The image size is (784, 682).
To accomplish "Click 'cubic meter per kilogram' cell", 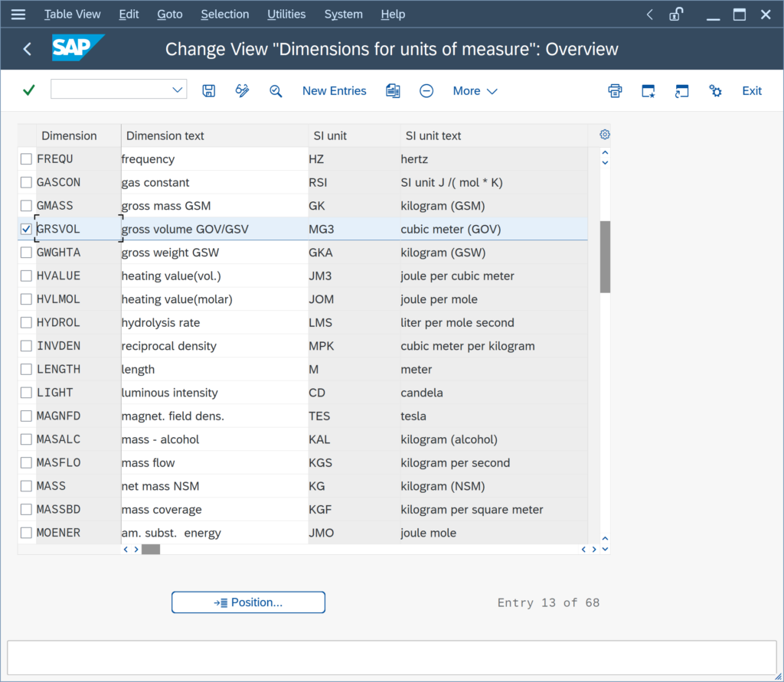I will click(x=494, y=346).
